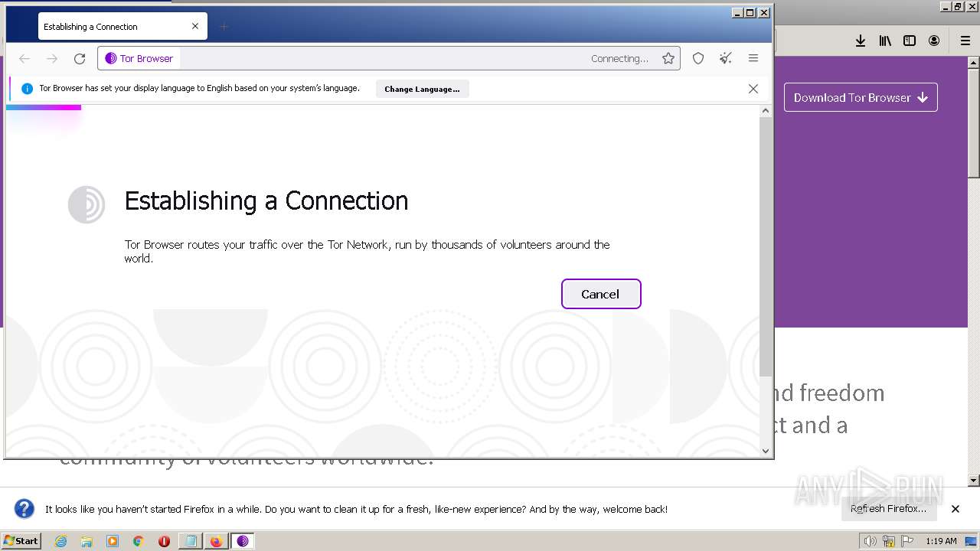Click the Action Center flag tray icon

click(909, 541)
